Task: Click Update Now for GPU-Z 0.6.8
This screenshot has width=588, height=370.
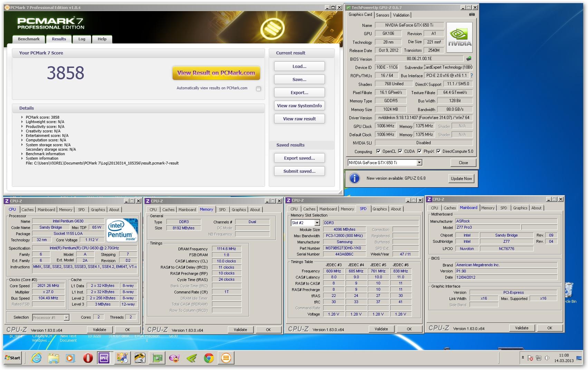Action: click(461, 178)
